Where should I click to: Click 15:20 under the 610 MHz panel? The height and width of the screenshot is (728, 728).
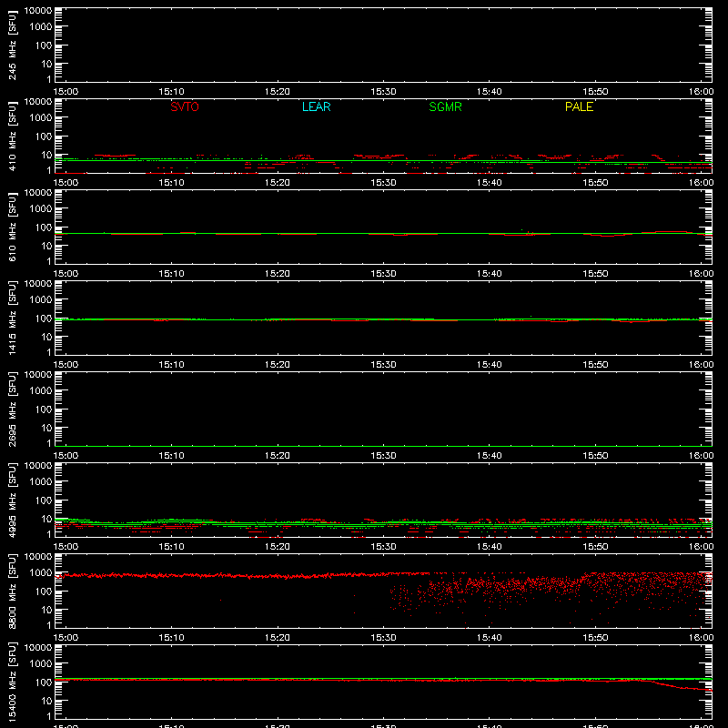(x=278, y=274)
